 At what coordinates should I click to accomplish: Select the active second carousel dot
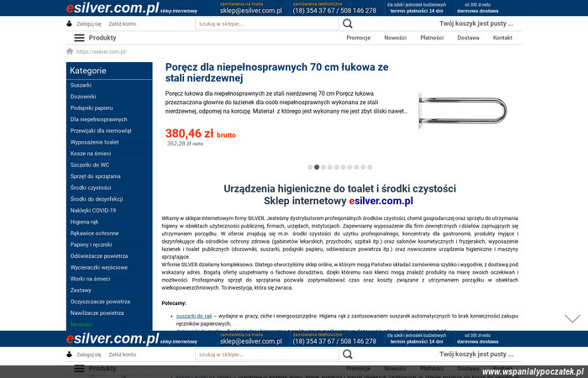tap(317, 167)
